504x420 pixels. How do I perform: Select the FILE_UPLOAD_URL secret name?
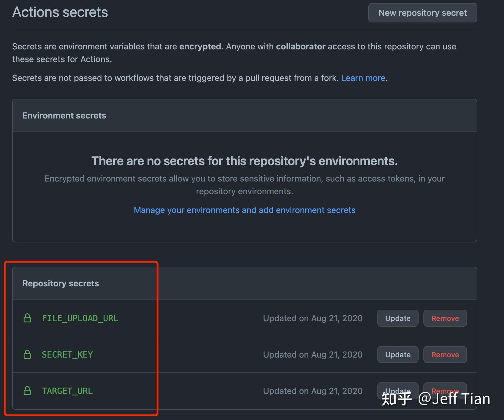pyautogui.click(x=80, y=318)
